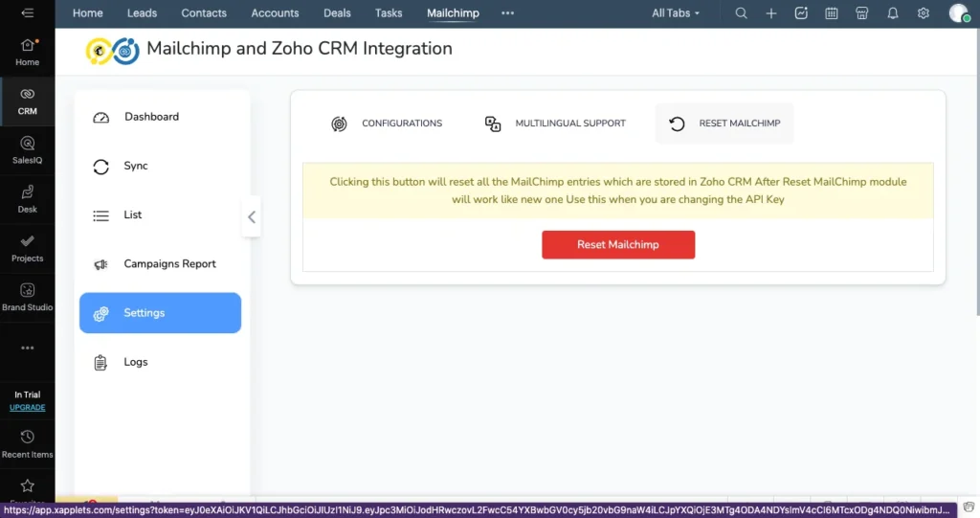Open Desk in the left rail
The height and width of the screenshot is (518, 980).
point(28,199)
